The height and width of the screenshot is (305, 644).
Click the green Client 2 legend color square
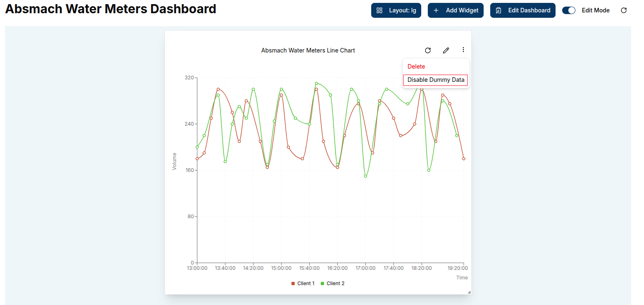click(x=322, y=284)
